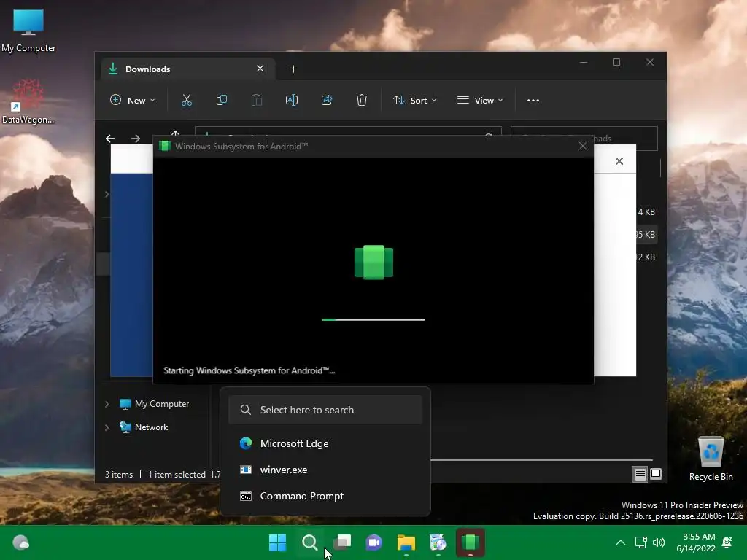Click the Cut scissors icon in File Explorer
The width and height of the screenshot is (747, 560).
tap(186, 100)
